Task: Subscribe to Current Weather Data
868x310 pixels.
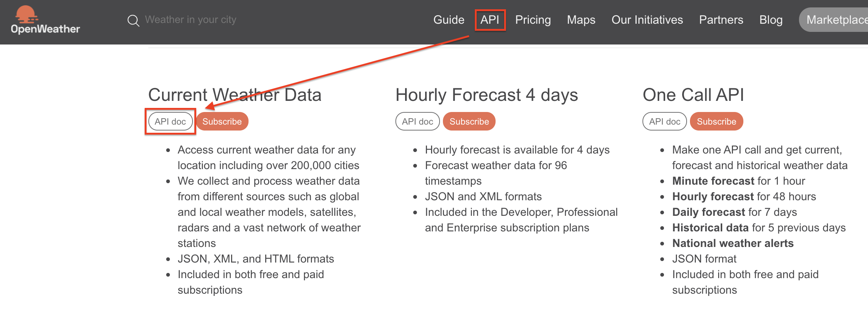Action: point(222,121)
